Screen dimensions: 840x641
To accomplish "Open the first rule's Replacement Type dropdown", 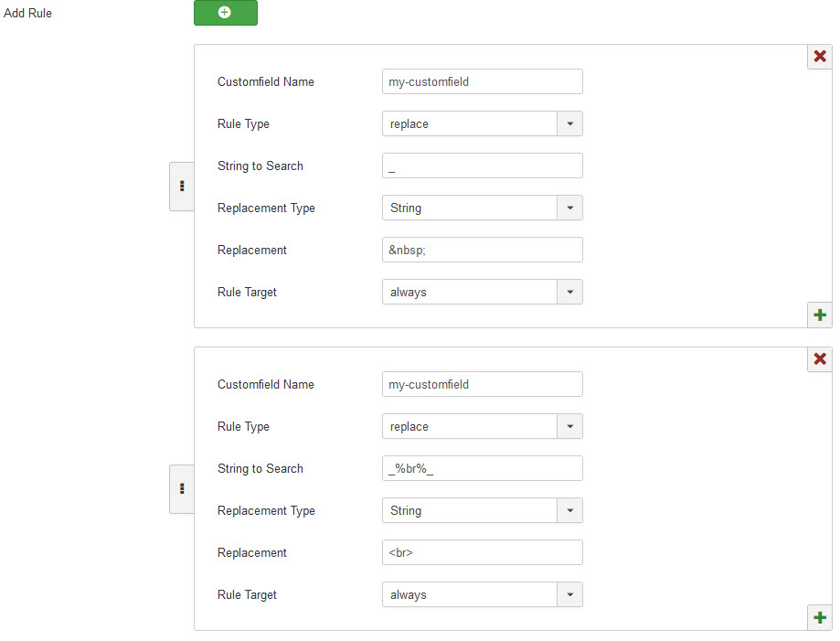I will (x=482, y=208).
